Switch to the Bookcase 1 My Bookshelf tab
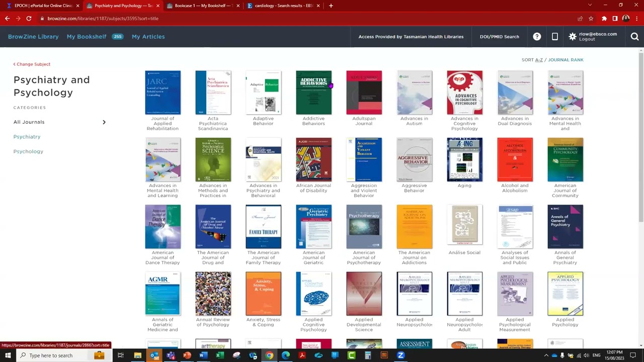The image size is (644, 362). (x=202, y=6)
